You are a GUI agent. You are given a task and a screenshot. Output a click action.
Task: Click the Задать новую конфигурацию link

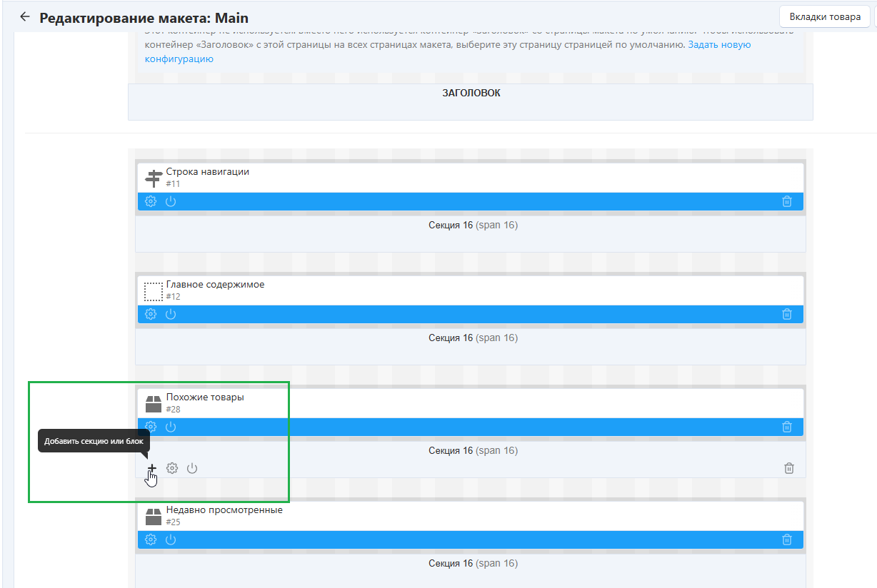719,45
